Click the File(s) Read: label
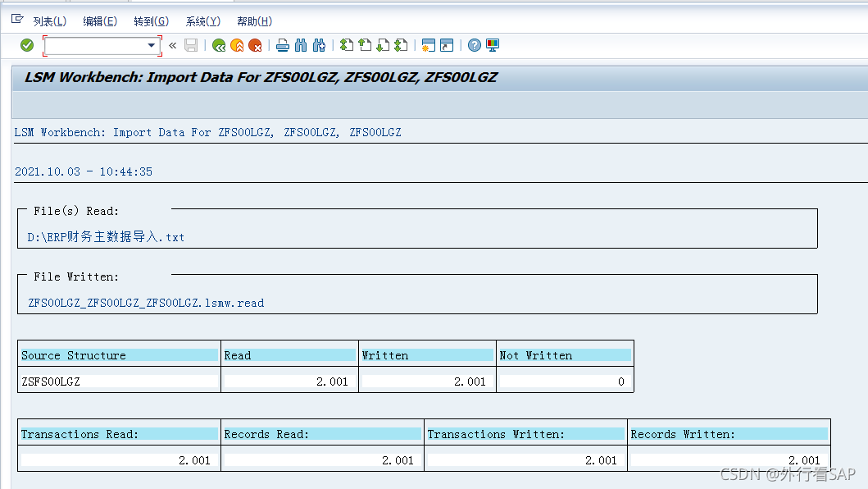Viewport: 868px width, 489px height. point(76,211)
